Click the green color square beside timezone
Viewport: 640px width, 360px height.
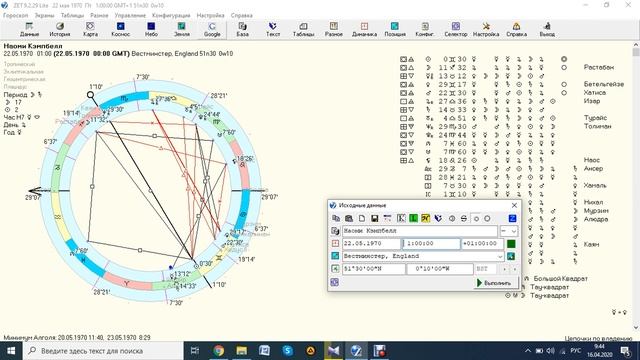click(511, 244)
